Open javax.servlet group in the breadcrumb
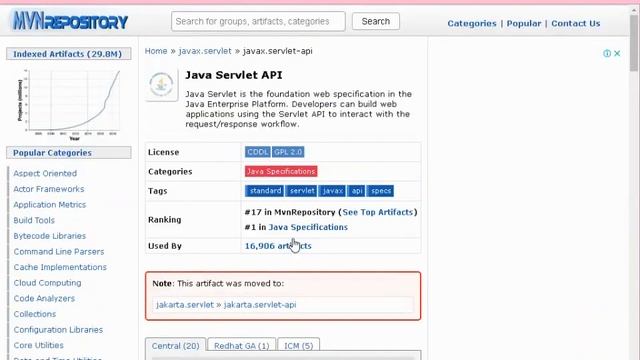The height and width of the screenshot is (360, 640). (205, 51)
